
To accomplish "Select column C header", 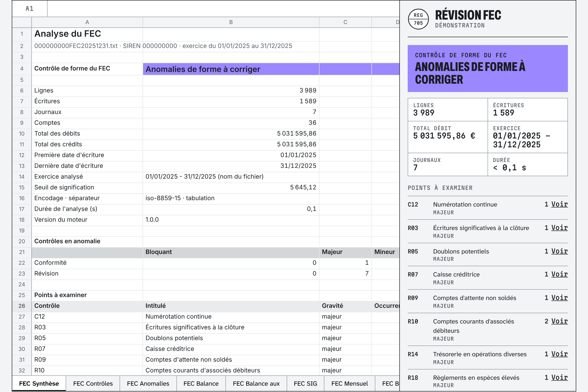I will (x=345, y=22).
